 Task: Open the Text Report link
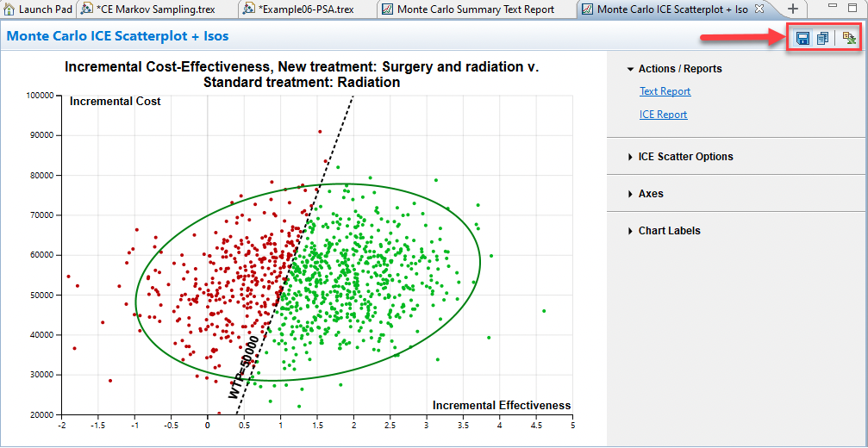[x=665, y=91]
